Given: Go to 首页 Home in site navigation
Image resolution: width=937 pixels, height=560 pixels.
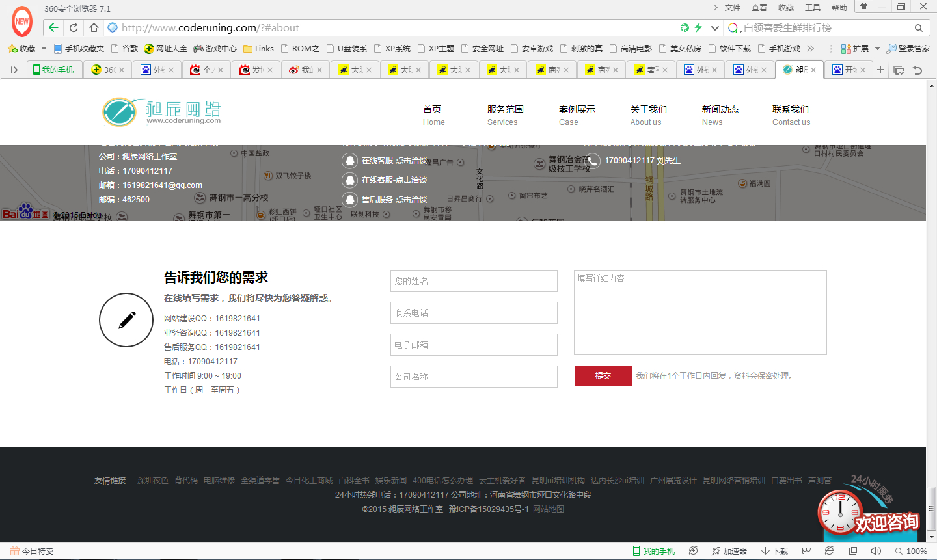Looking at the screenshot, I should (433, 115).
